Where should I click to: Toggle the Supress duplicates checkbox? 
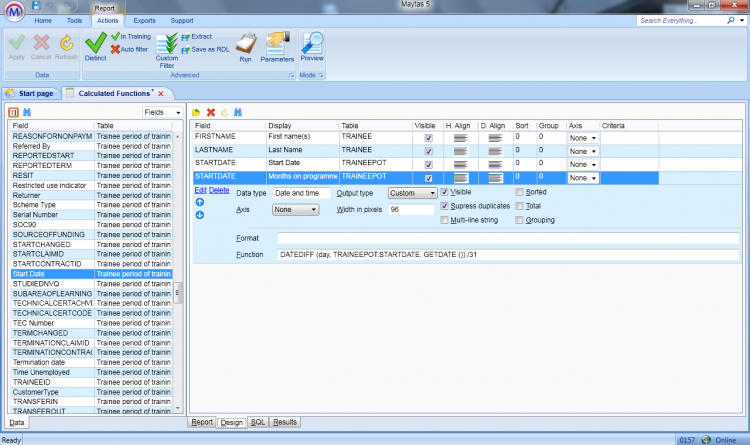coord(445,206)
